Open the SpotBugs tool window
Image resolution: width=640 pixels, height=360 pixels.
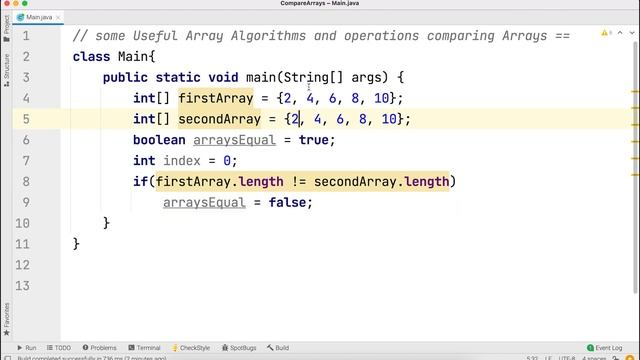point(239,348)
